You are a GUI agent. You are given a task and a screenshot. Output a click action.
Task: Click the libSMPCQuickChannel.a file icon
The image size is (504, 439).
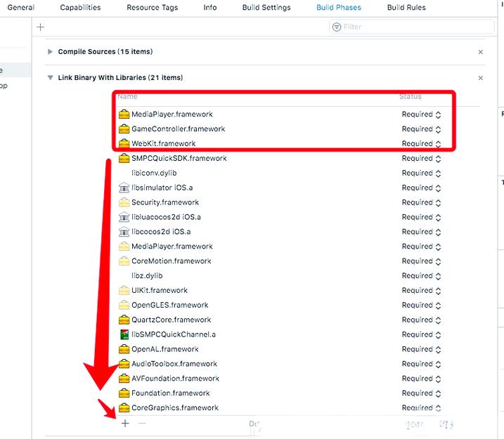click(x=124, y=335)
